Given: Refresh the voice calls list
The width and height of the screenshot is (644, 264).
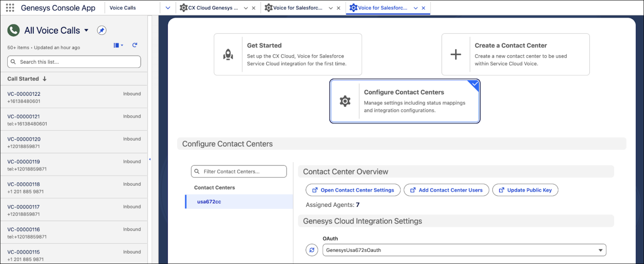Looking at the screenshot, I should [135, 45].
